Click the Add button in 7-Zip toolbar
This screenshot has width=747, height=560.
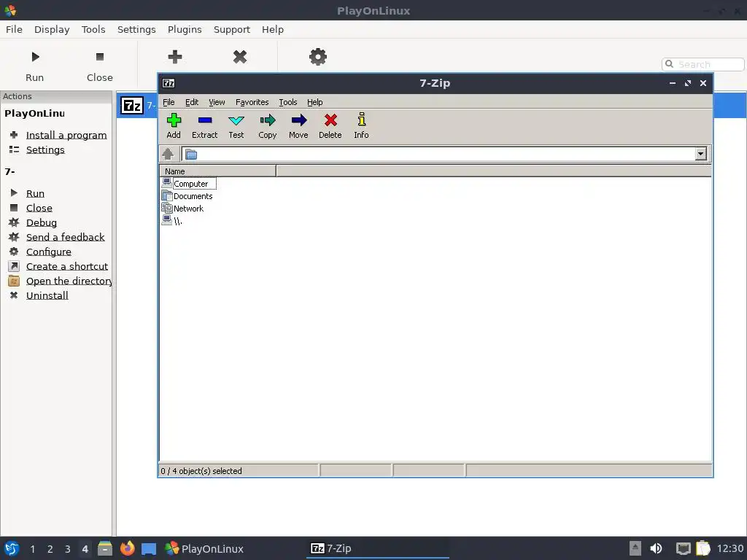tap(174, 125)
